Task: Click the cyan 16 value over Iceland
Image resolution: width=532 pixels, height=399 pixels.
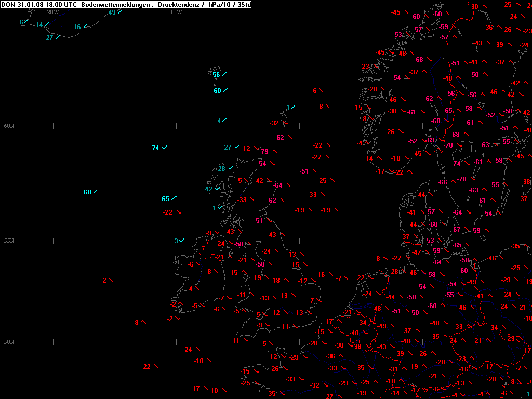Action: (77, 27)
